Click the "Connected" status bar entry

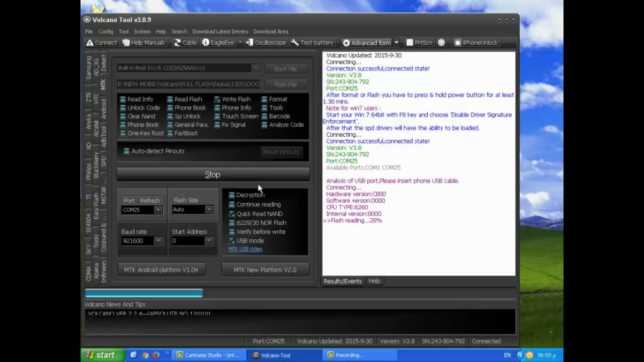coord(486,341)
